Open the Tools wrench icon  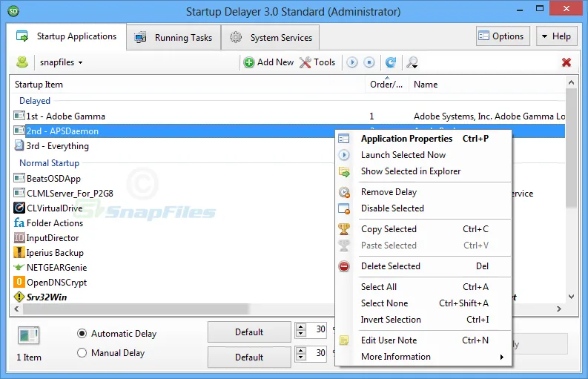305,62
